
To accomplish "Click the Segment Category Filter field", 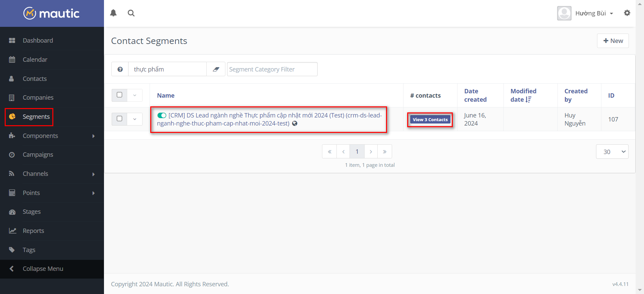I will [x=272, y=69].
